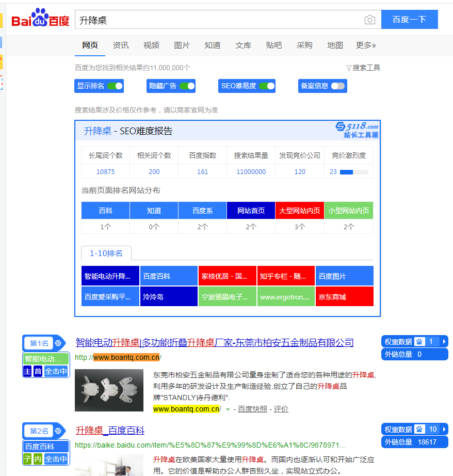Viewport: 453px width, 476px height.
Task: Click the 发现竞价公司 value 120
Action: pyautogui.click(x=300, y=172)
